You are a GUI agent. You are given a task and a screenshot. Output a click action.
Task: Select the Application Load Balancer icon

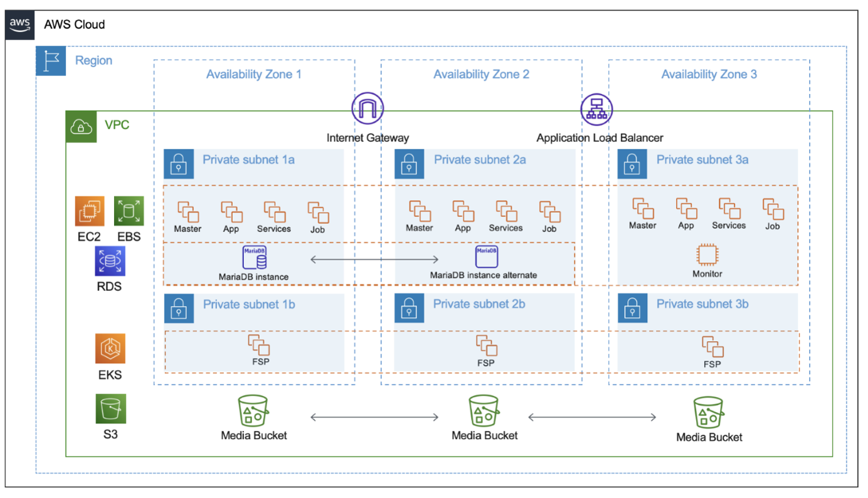click(x=596, y=109)
